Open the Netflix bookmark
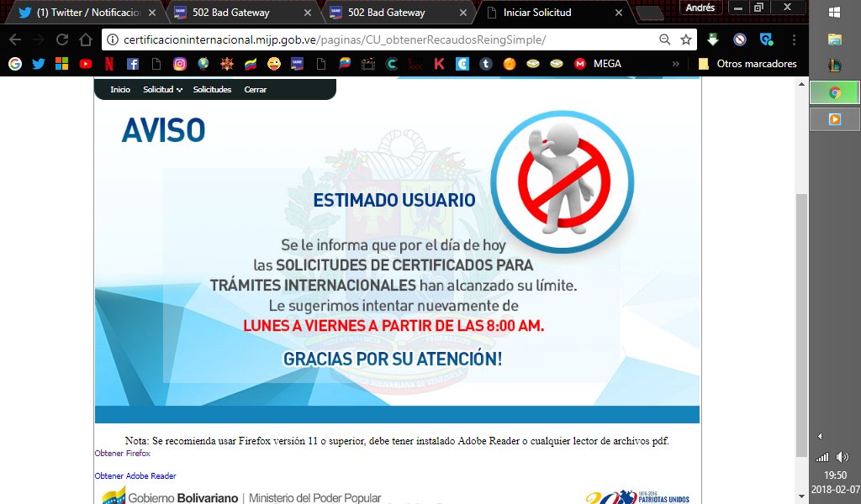Image resolution: width=861 pixels, height=504 pixels. click(109, 64)
